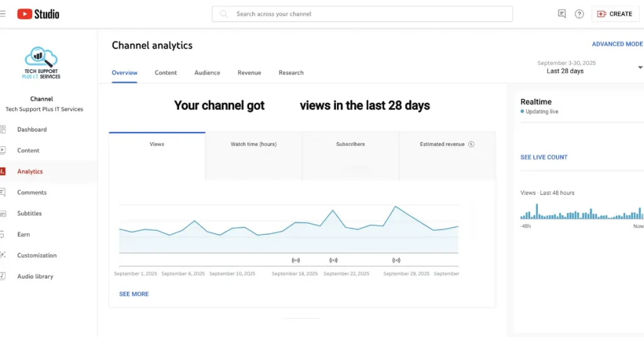Click the live stream marker under September 18
The width and height of the screenshot is (644, 337).
coord(296,260)
